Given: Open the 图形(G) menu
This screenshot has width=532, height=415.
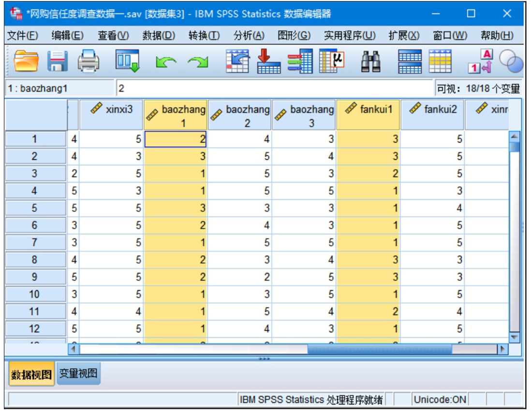Looking at the screenshot, I should 294,35.
